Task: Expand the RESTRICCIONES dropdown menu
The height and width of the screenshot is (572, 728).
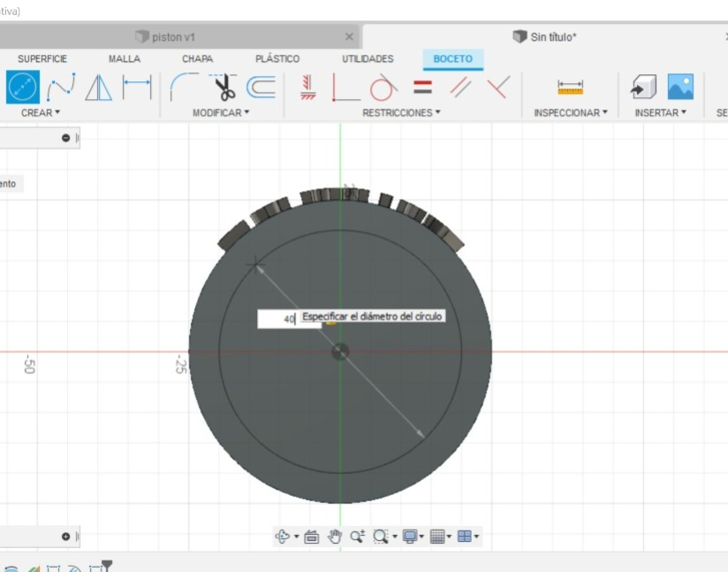Action: (401, 112)
